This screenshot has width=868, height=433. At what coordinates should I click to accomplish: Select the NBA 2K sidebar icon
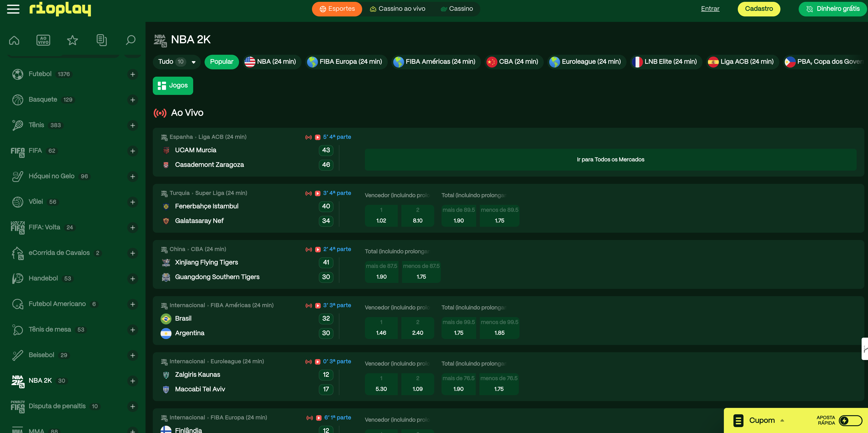[18, 381]
